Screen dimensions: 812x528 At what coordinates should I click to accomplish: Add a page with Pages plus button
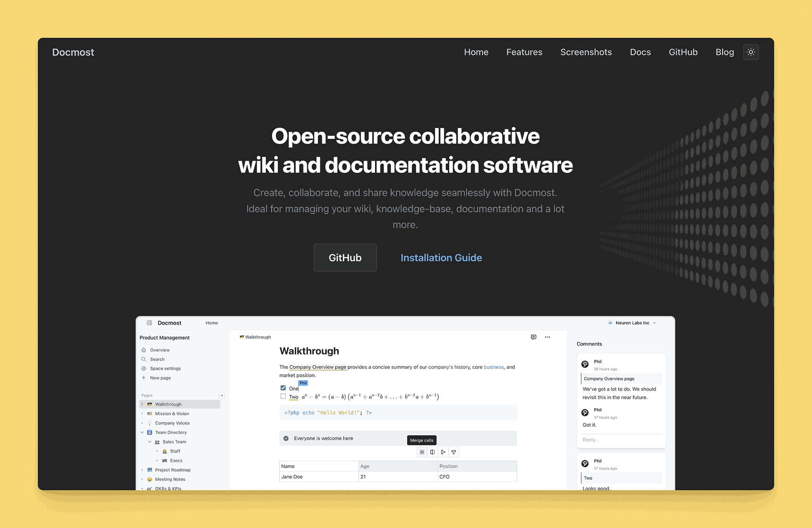(222, 395)
